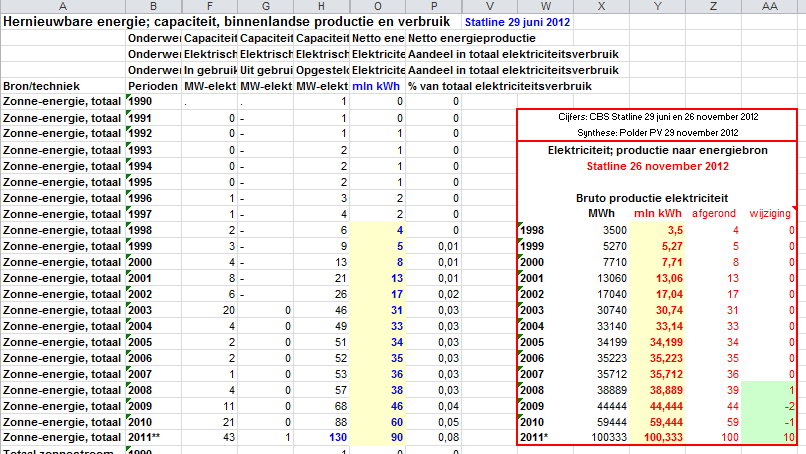This screenshot has width=806, height=454.
Task: Select column B header
Action: pyautogui.click(x=152, y=7)
